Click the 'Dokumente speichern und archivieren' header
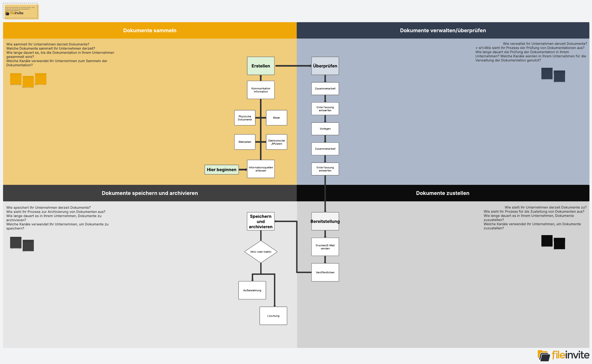592x364 pixels. 150,193
